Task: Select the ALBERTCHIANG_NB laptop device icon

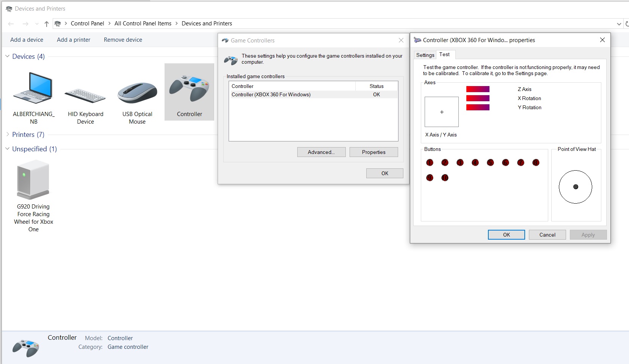Action: (x=33, y=89)
